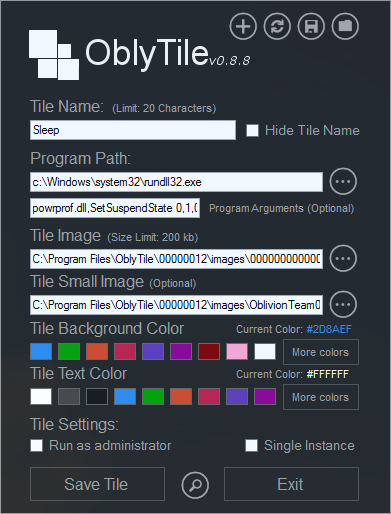Screen dimensions: 391x514
Task: Click the Program Arguments input field
Action: (115, 208)
